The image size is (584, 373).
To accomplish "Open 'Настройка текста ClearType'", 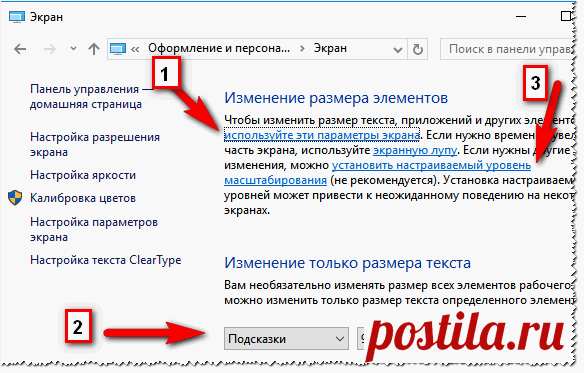I will click(105, 260).
